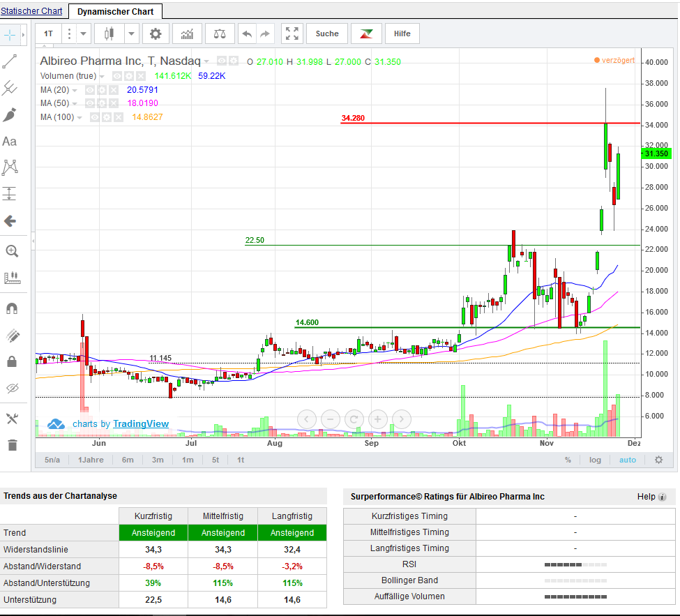The width and height of the screenshot is (680, 616).
Task: Toggle visibility of MA (50)
Action: pos(90,103)
